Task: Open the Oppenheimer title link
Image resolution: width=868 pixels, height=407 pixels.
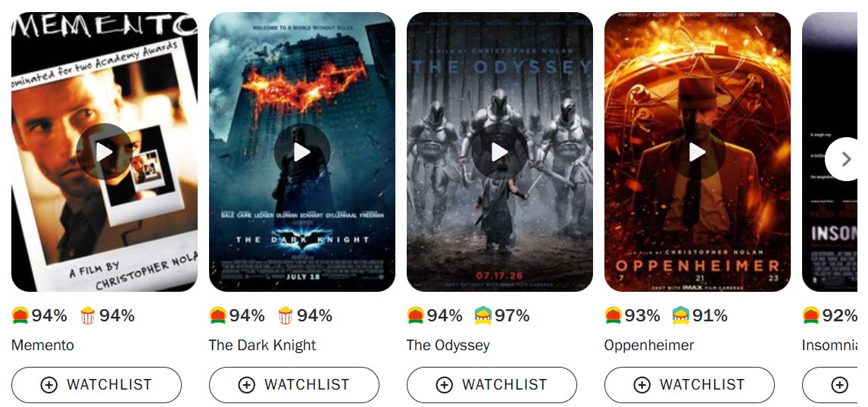Action: tap(649, 346)
